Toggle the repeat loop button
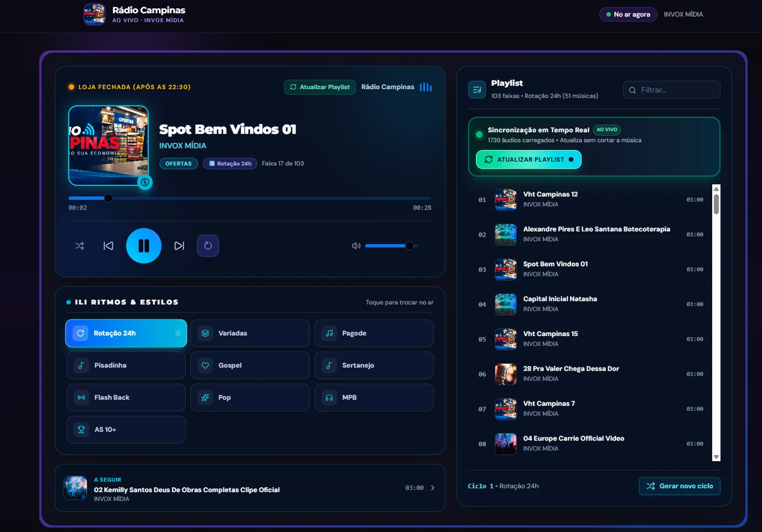 [208, 246]
